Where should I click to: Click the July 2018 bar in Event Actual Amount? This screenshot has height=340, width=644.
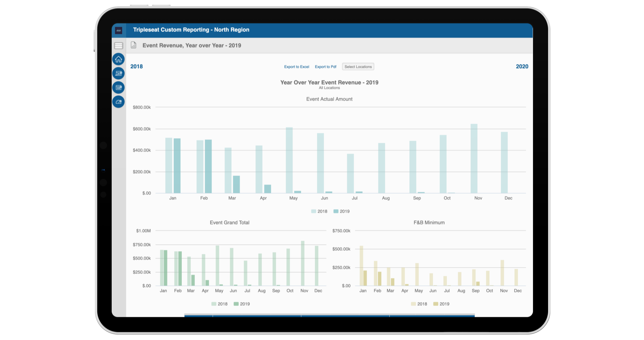351,173
